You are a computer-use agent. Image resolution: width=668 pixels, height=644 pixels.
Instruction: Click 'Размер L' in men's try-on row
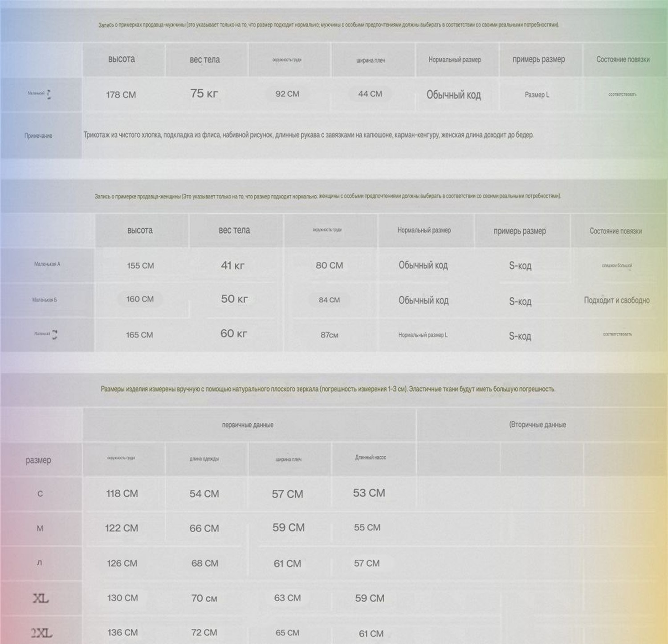pos(537,94)
